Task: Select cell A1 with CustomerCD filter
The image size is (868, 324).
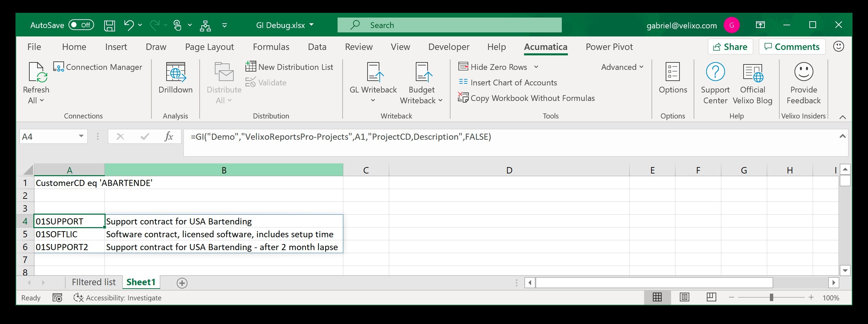Action: tap(69, 183)
